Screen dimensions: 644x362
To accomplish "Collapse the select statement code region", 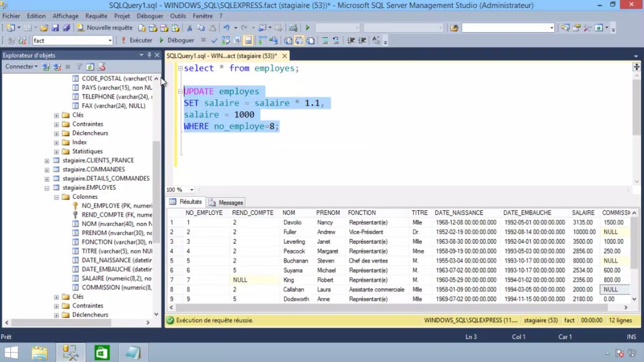I will [x=180, y=67].
